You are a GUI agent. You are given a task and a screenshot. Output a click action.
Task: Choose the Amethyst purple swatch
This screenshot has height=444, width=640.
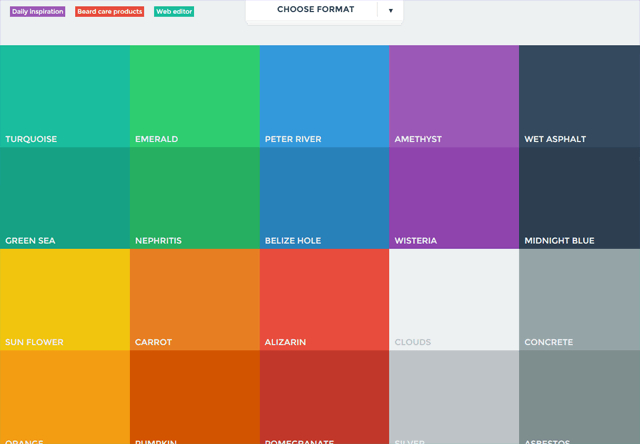(454, 96)
